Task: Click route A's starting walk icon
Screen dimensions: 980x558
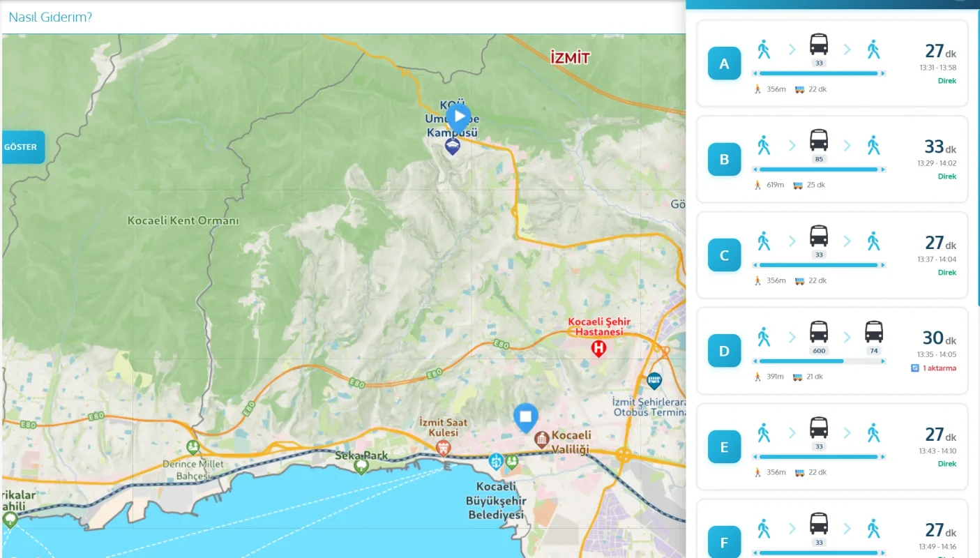Action: point(764,49)
